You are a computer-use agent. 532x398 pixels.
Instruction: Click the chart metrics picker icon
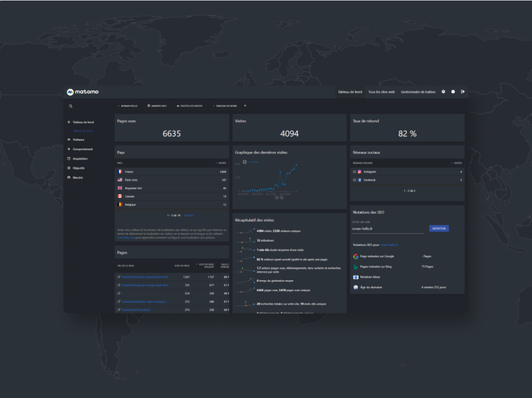coord(245,162)
